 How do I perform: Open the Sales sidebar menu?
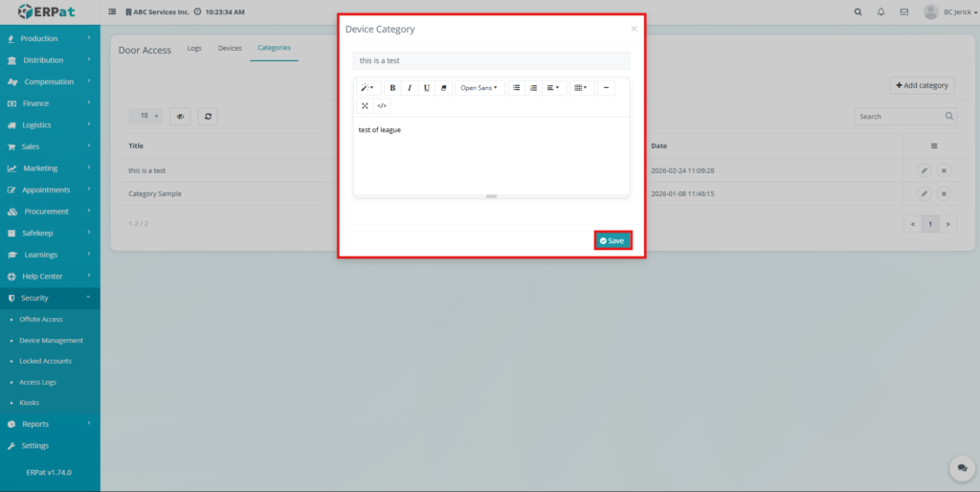tap(50, 146)
